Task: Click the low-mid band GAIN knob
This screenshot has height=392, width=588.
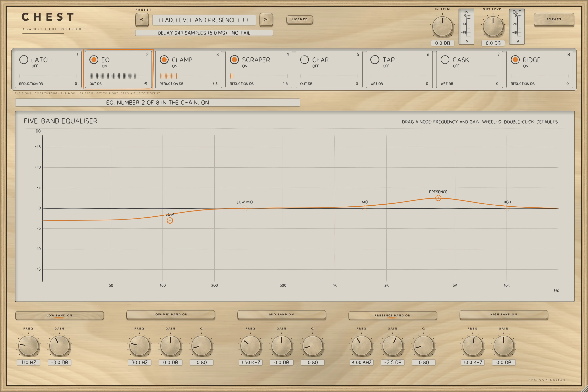Action: click(170, 346)
